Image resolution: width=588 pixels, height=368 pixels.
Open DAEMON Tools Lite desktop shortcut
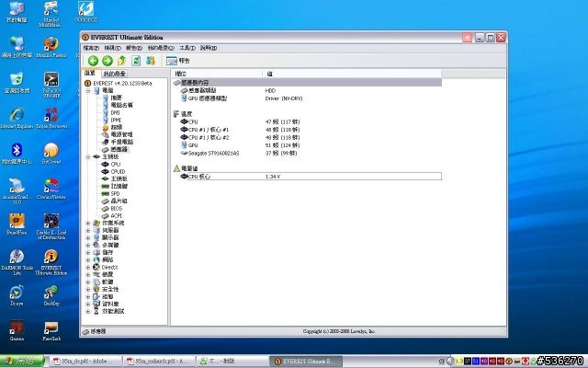(17, 262)
